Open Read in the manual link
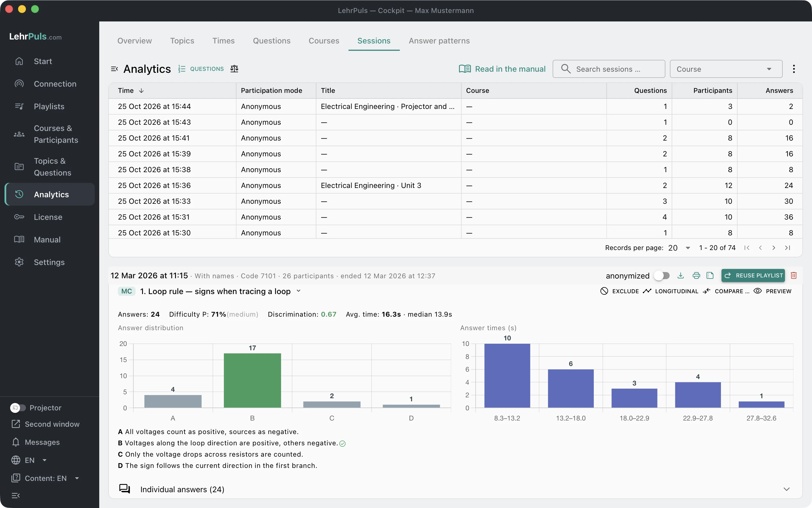The image size is (812, 508). click(x=502, y=69)
